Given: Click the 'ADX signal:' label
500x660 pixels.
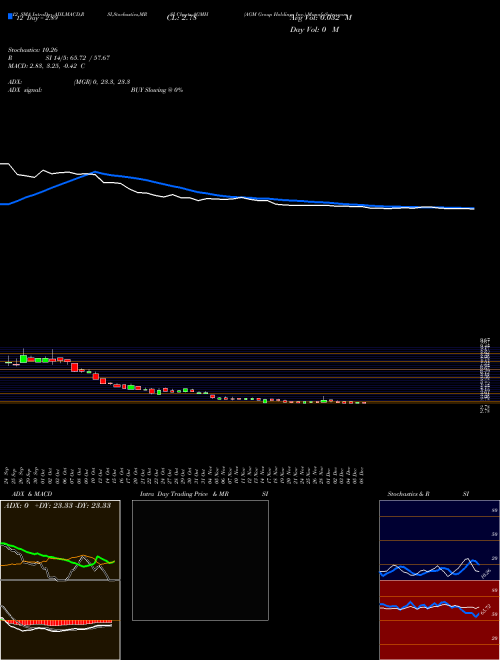Looking at the screenshot, I should click(x=25, y=90).
